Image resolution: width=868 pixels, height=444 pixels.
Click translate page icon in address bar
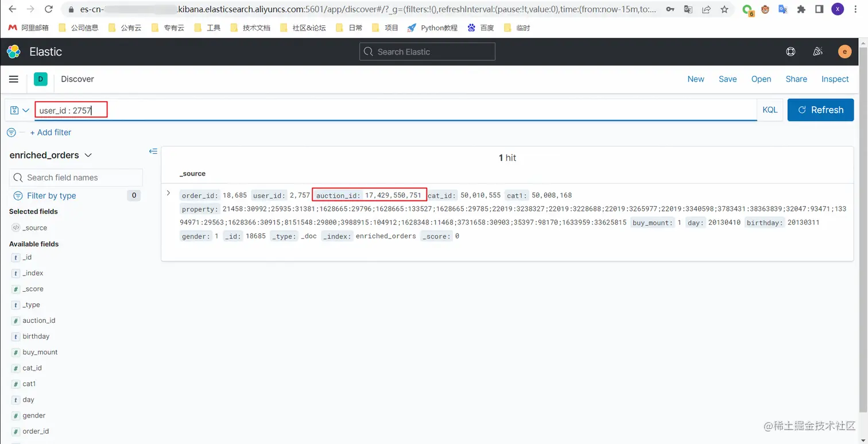coord(688,9)
